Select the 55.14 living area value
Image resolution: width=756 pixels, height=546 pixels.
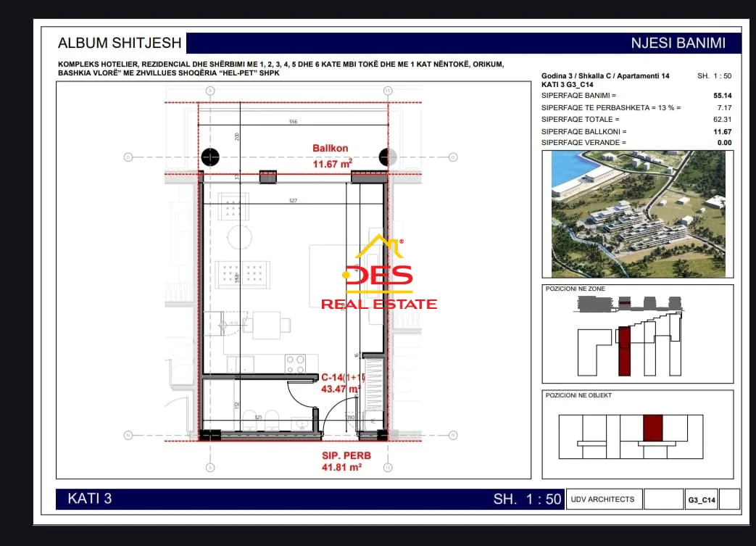pyautogui.click(x=722, y=96)
